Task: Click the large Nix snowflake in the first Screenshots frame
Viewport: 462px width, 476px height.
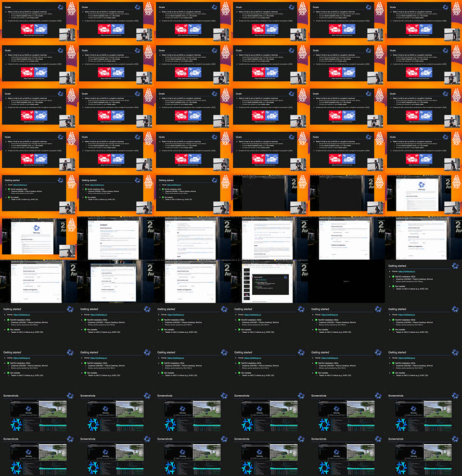Action: pos(16,424)
